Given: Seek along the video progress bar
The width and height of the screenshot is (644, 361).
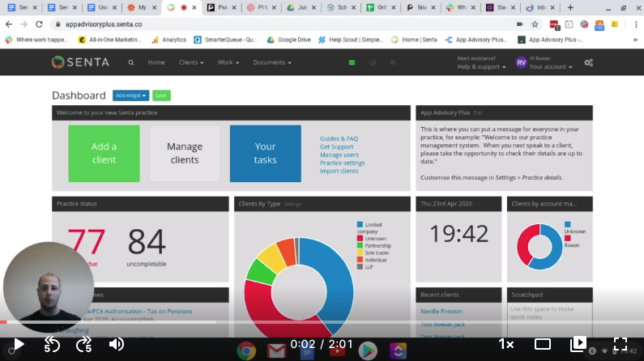Looking at the screenshot, I should click(x=322, y=322).
